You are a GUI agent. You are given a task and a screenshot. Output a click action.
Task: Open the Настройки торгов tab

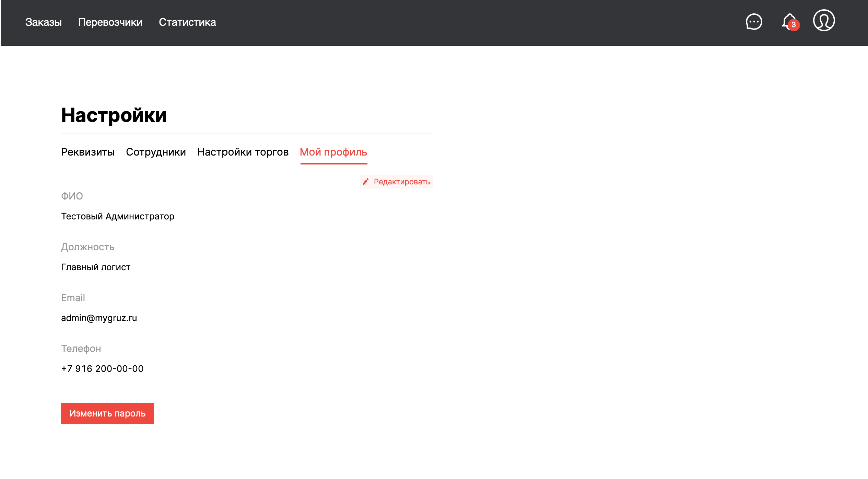(x=243, y=152)
